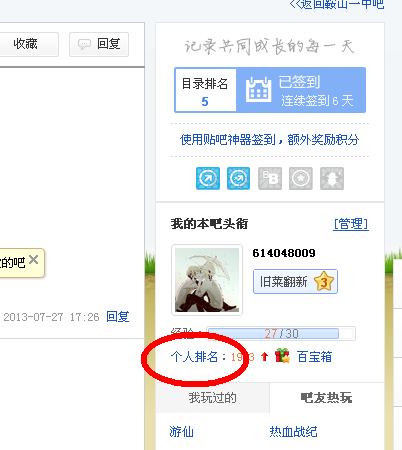This screenshot has height=450, width=402.
Task: Click the gray BB badge icon
Action: [270, 178]
